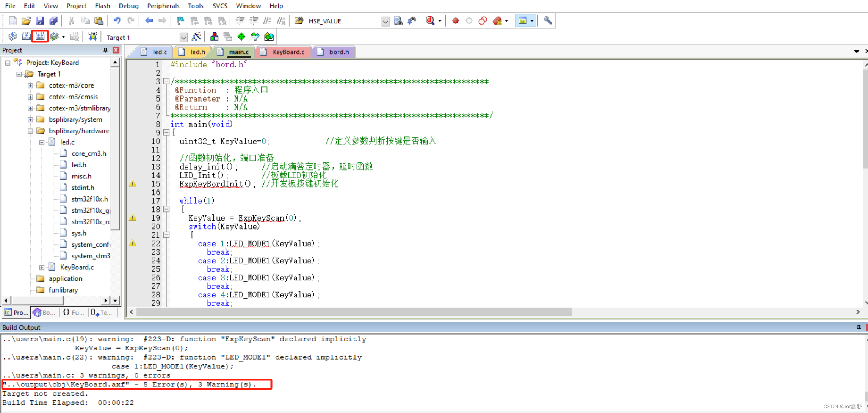
Task: Fold main function block at line 9
Action: 166,133
